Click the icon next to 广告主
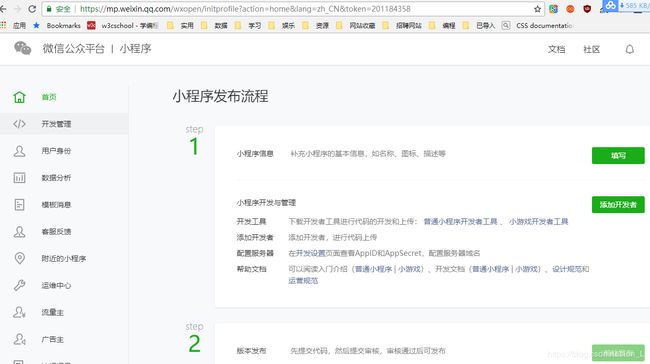Viewport: 650px width, 364px height. 19,339
